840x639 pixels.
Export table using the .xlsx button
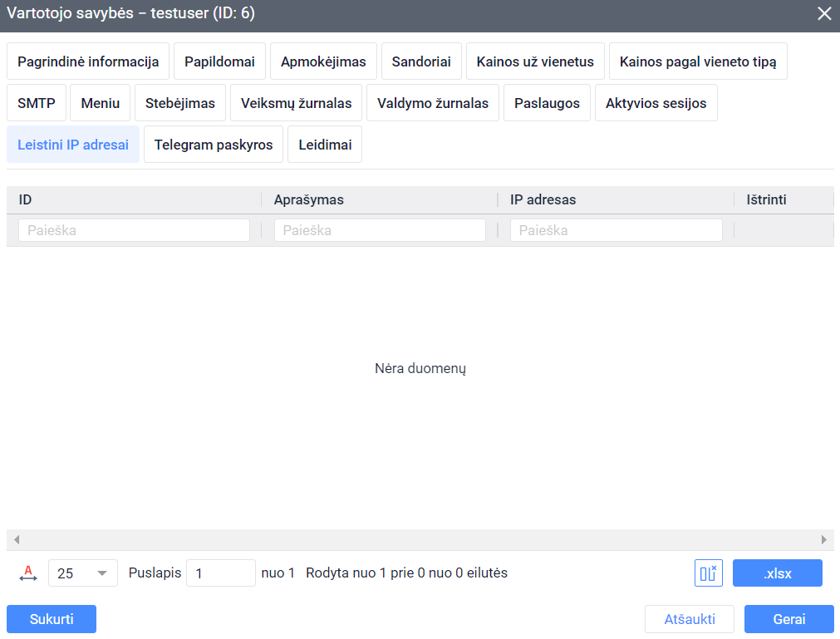coord(777,573)
